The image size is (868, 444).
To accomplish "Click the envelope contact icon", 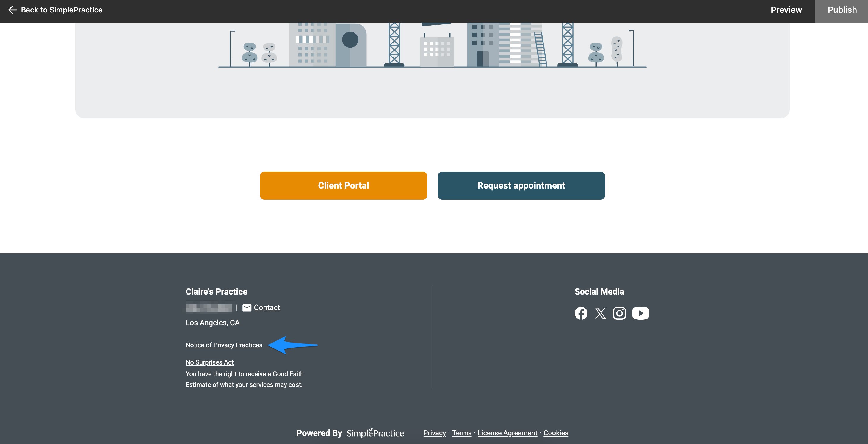I will pyautogui.click(x=247, y=308).
